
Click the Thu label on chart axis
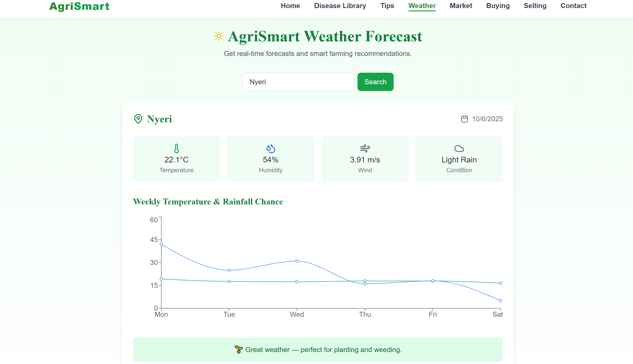coord(365,315)
